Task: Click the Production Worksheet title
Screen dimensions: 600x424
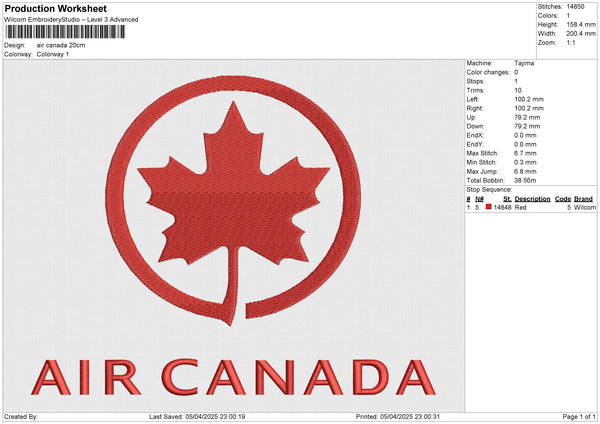Action: (x=55, y=9)
